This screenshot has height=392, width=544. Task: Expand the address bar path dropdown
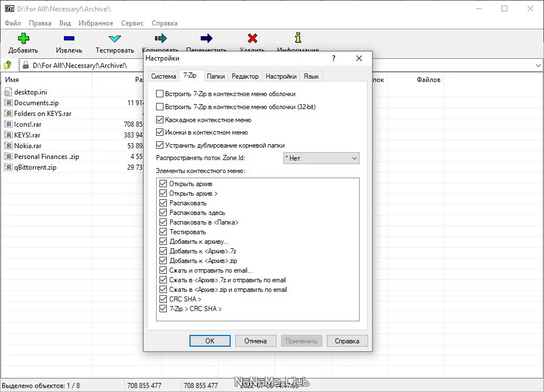[538, 65]
